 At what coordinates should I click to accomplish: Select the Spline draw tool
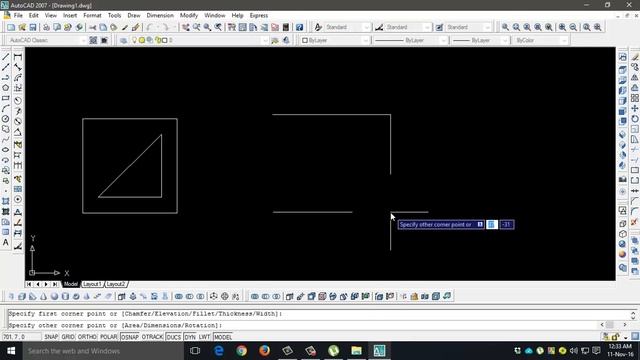click(x=6, y=140)
